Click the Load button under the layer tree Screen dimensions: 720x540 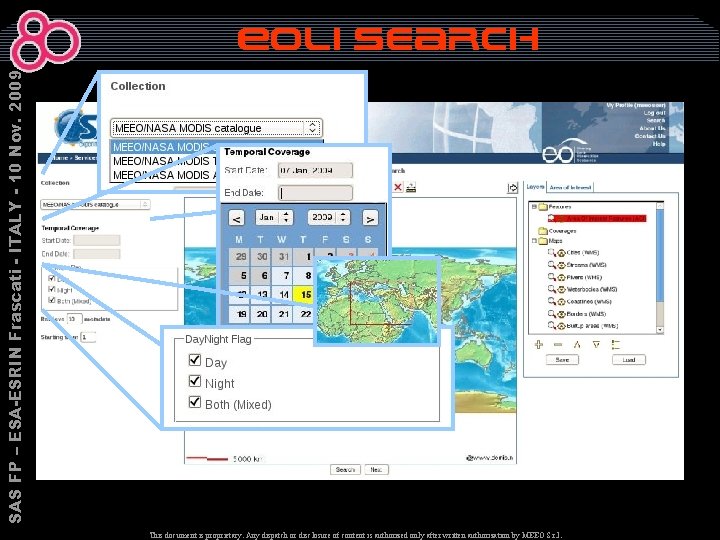(x=629, y=360)
